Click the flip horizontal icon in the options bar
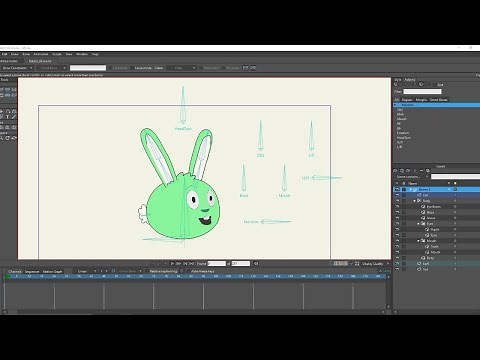Screen dimensions: 480x360 [246, 68]
